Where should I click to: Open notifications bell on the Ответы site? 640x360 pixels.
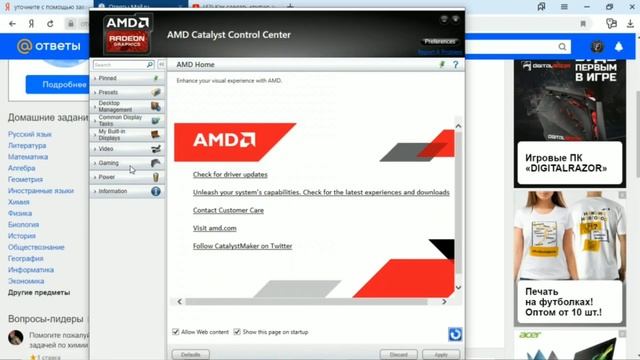(619, 47)
